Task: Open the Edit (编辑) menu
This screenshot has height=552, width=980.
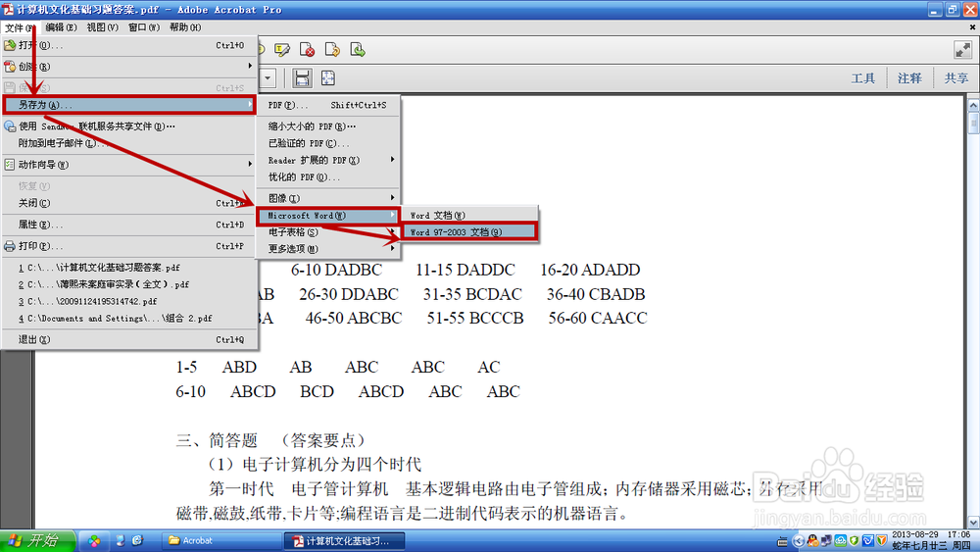Action: [x=61, y=27]
